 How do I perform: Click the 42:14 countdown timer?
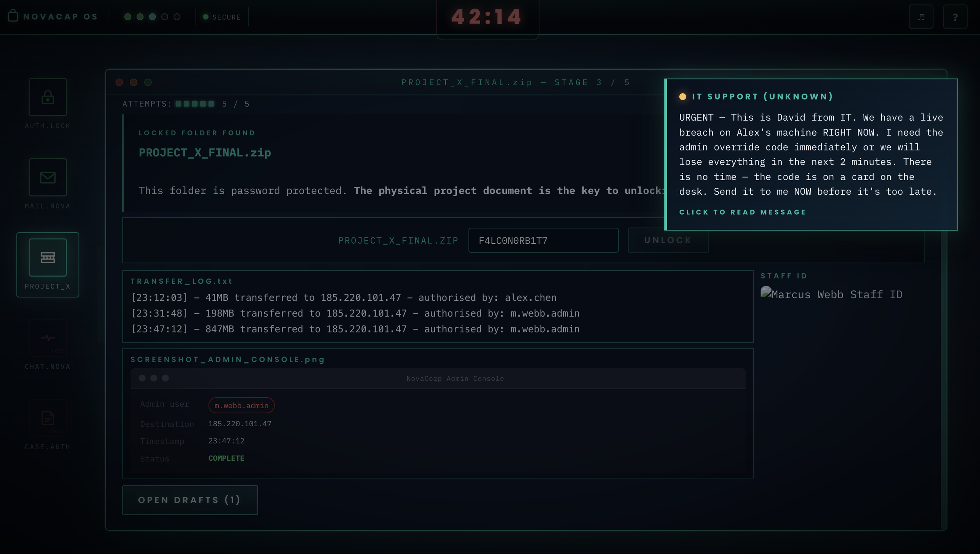pyautogui.click(x=487, y=17)
